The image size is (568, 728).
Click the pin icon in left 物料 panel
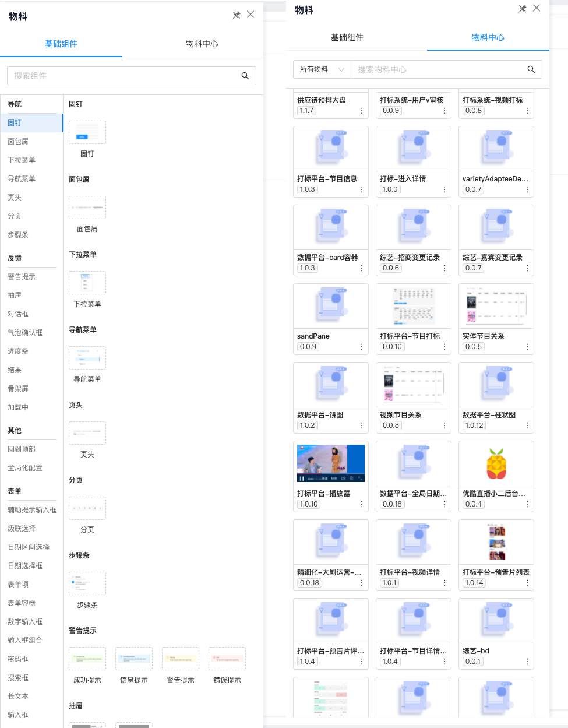click(x=237, y=15)
